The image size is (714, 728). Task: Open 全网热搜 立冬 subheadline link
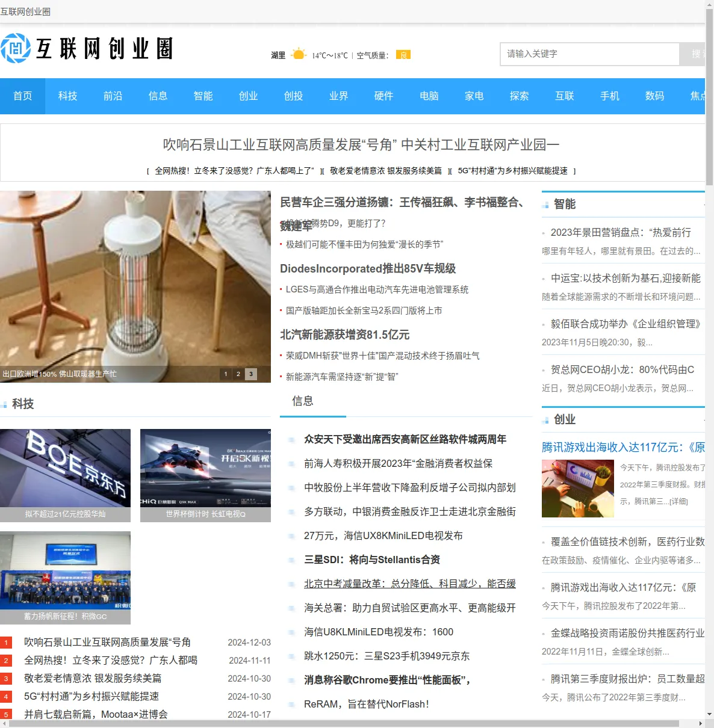click(x=234, y=171)
